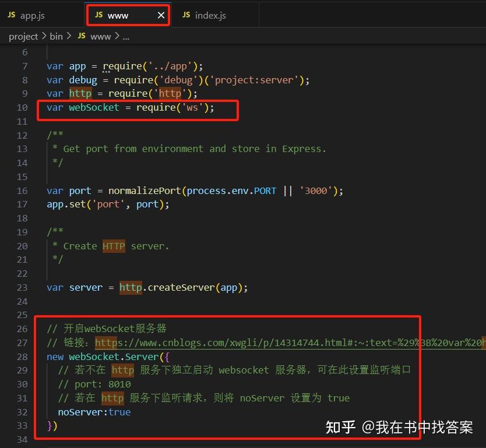Image resolution: width=486 pixels, height=448 pixels.
Task: Switch to the app.js tab
Action: pyautogui.click(x=32, y=15)
